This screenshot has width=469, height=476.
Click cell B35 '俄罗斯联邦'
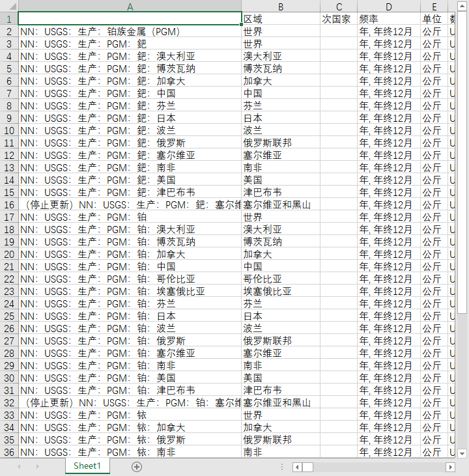pos(281,440)
